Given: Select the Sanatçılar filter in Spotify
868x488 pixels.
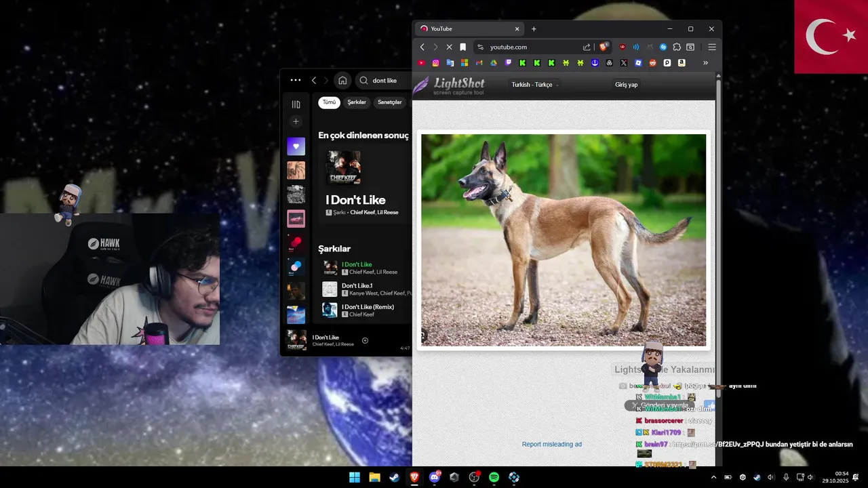Looking at the screenshot, I should pyautogui.click(x=390, y=102).
